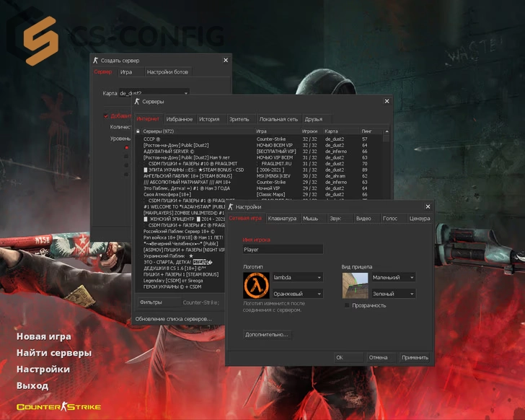Click the lambda logo preview image

pyautogui.click(x=256, y=285)
